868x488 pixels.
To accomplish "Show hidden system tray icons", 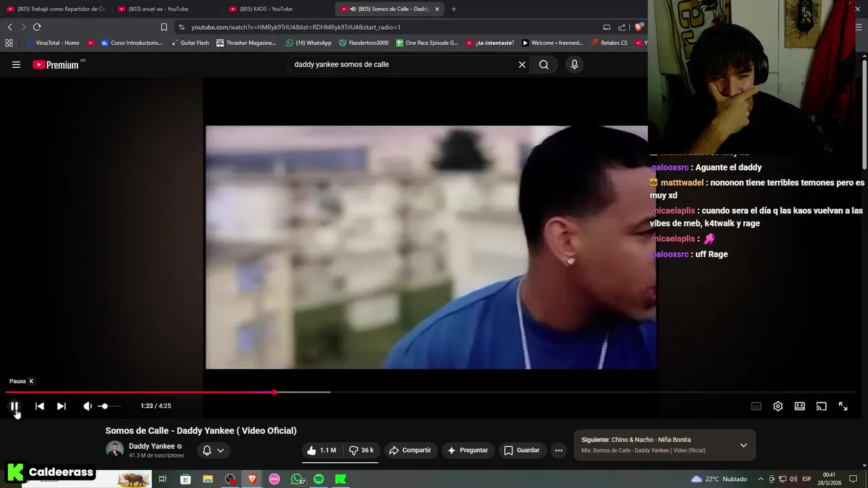I will tap(761, 479).
